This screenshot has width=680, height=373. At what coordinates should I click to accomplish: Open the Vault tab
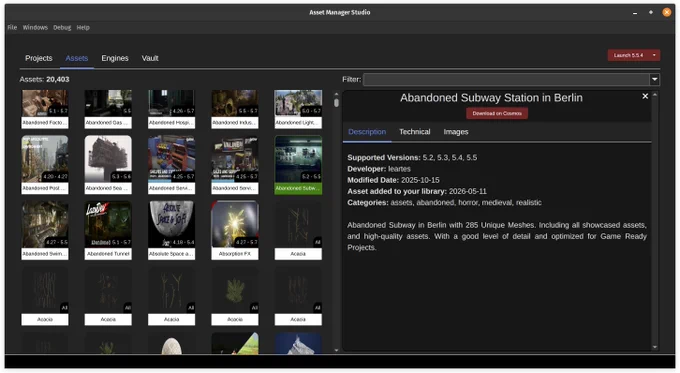click(150, 58)
